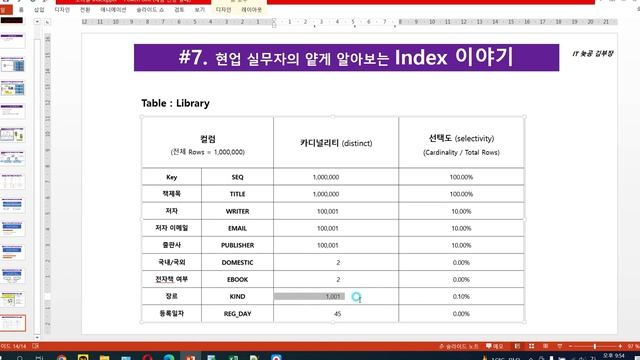Switch to Slide Sorter view icon
The width and height of the screenshot is (640, 360).
coord(531,346)
